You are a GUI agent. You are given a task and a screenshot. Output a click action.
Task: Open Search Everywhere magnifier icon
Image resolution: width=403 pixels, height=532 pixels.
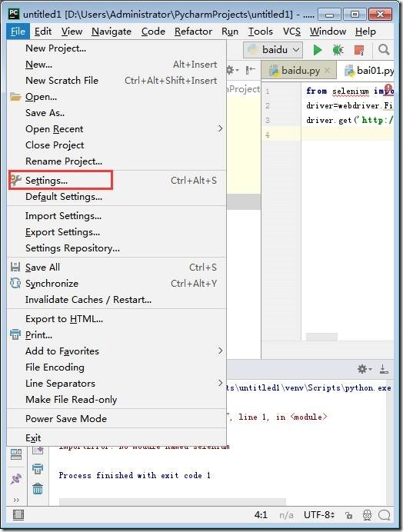point(384,50)
